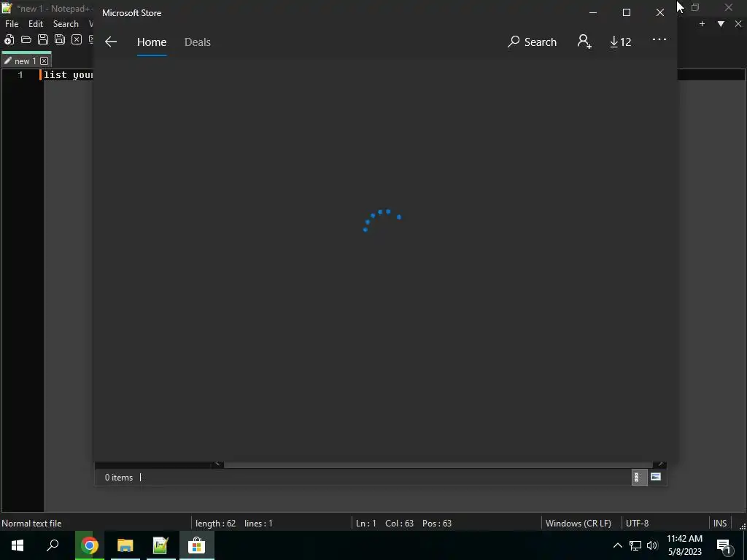Open taskbar search magnifier
This screenshot has width=747, height=560.
point(53,545)
